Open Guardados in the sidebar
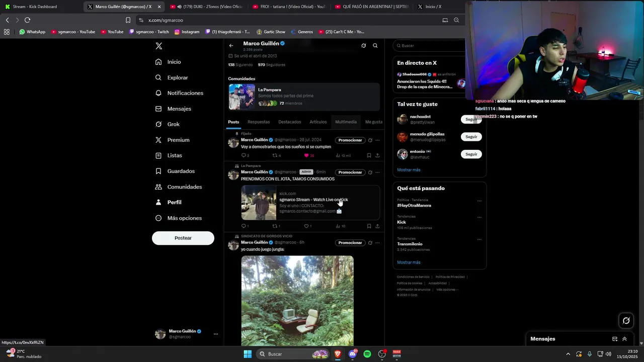The height and width of the screenshot is (362, 644). click(x=175, y=171)
